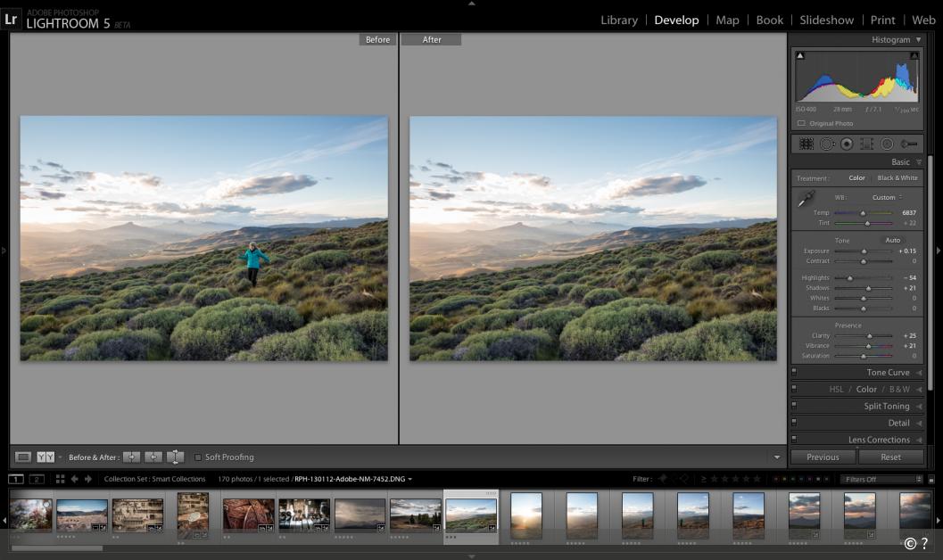Collapse the Basic panel
The width and height of the screenshot is (943, 560).
tap(918, 162)
